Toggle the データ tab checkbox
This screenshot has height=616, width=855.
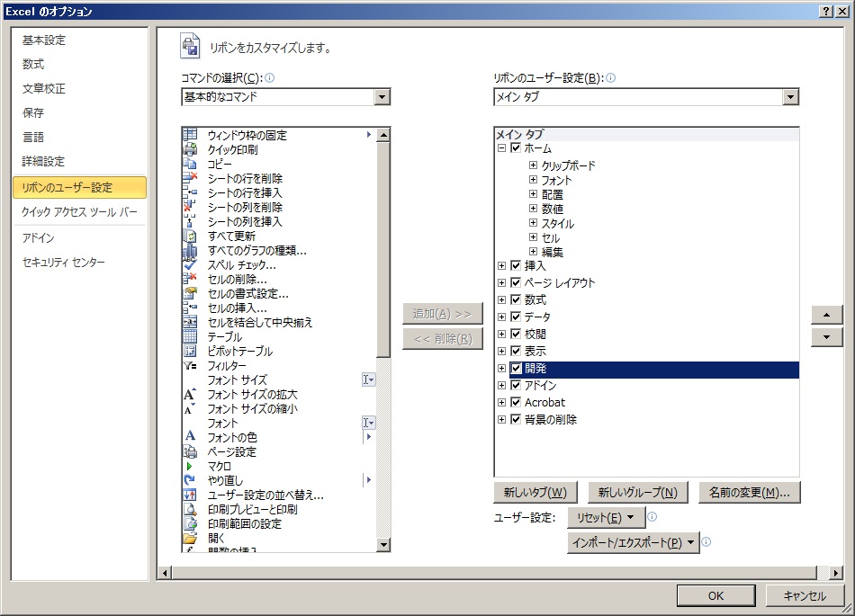pos(516,317)
